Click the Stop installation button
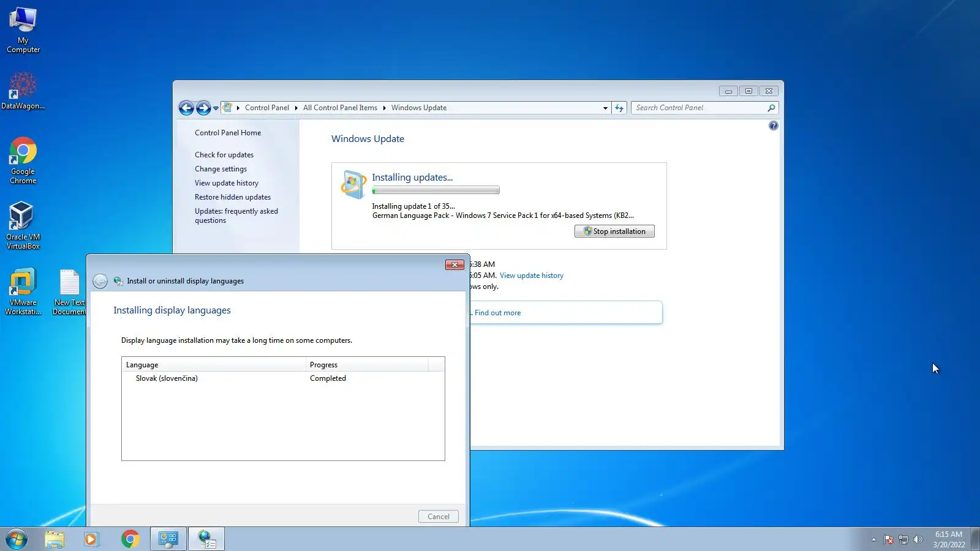980x551 pixels. coord(614,231)
